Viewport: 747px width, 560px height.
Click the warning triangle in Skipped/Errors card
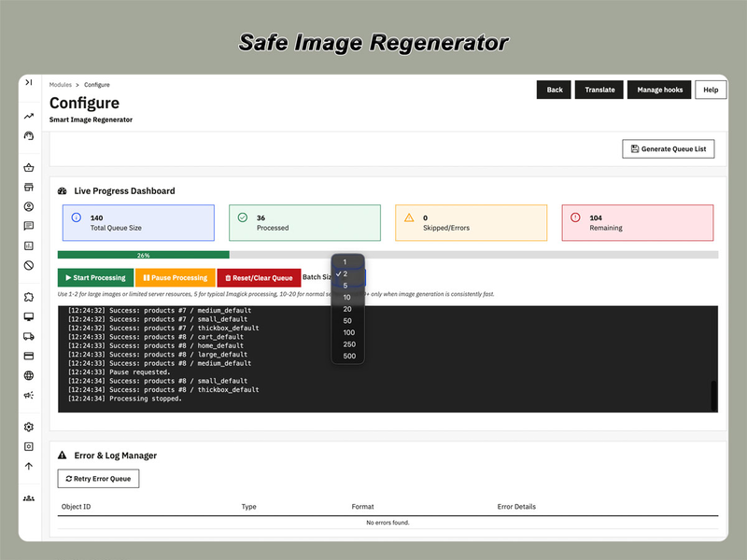coord(409,217)
